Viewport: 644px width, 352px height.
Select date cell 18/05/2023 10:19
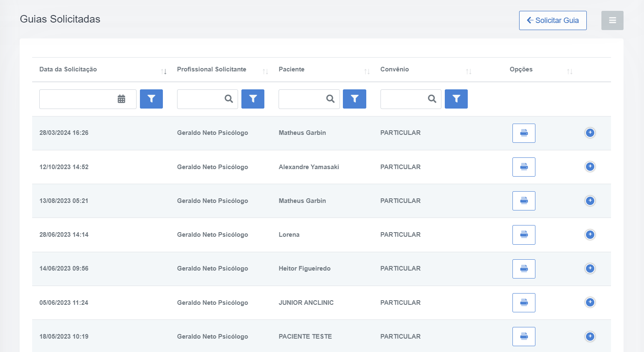(64, 337)
